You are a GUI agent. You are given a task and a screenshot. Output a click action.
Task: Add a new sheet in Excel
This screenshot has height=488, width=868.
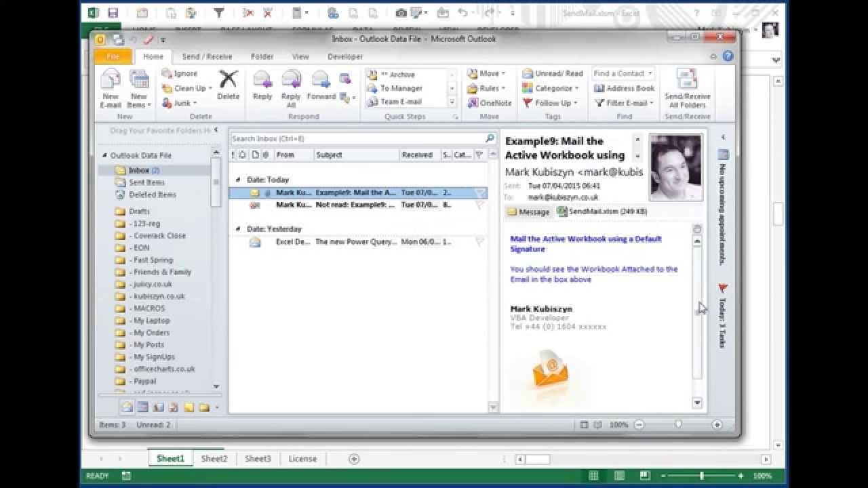pyautogui.click(x=354, y=459)
